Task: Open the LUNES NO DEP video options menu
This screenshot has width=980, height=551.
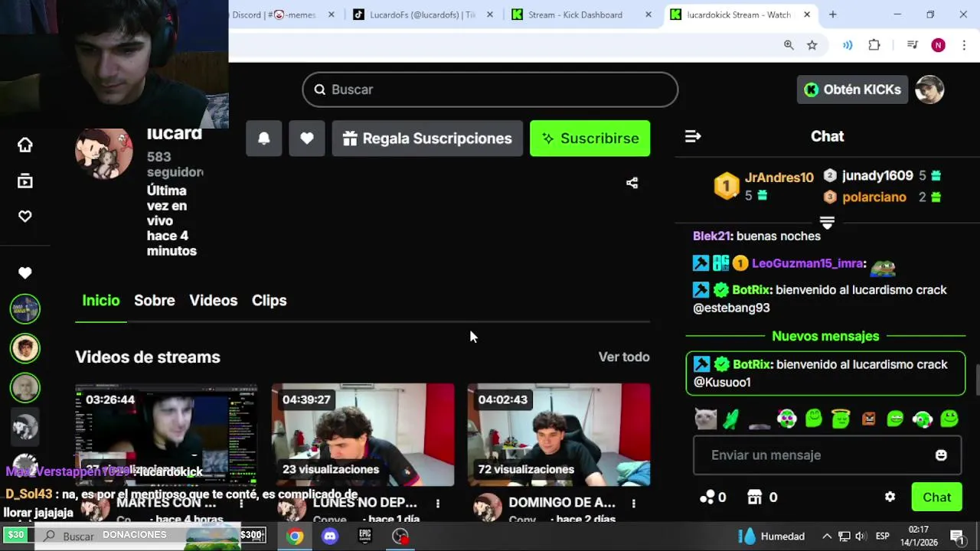Action: [437, 504]
